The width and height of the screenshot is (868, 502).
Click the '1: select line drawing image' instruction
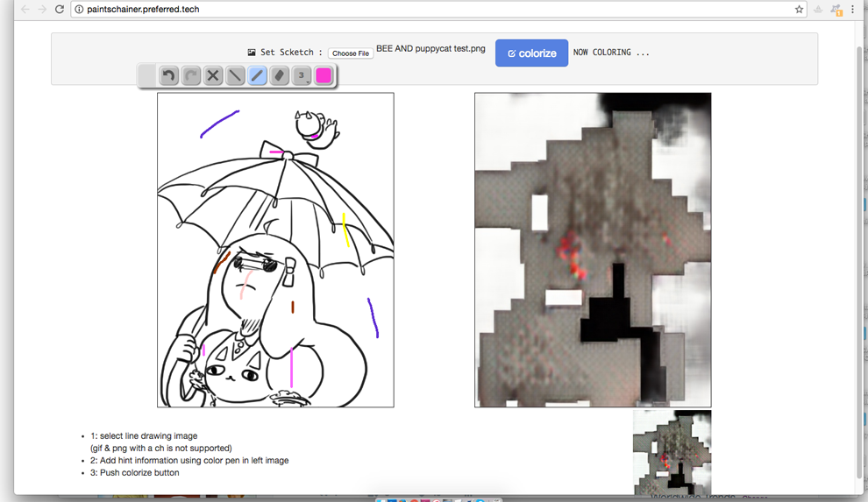pos(144,435)
